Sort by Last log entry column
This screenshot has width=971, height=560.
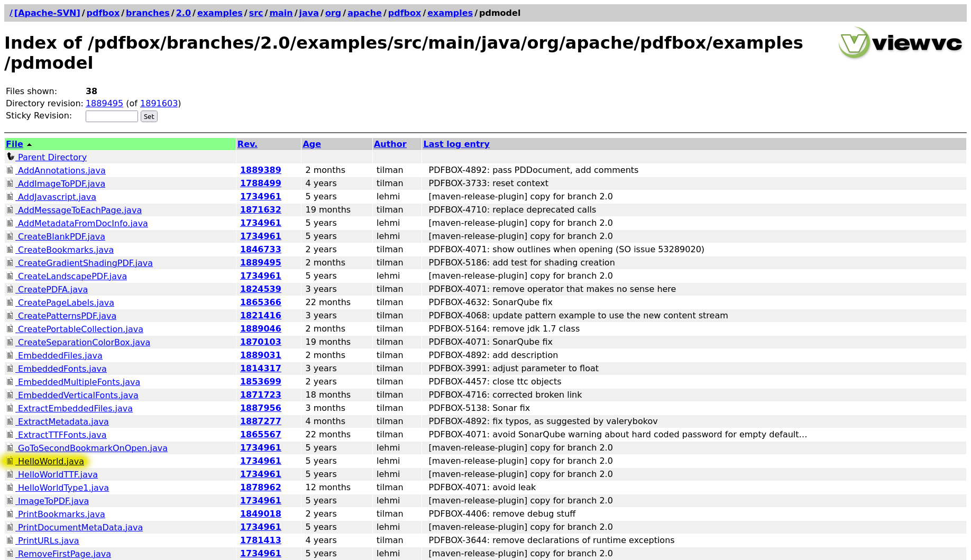point(456,144)
